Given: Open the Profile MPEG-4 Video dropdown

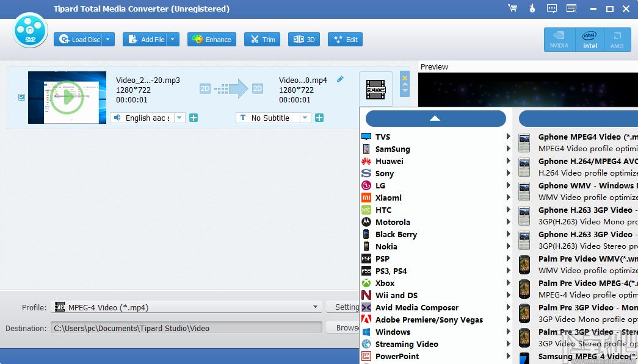Looking at the screenshot, I should tap(187, 307).
